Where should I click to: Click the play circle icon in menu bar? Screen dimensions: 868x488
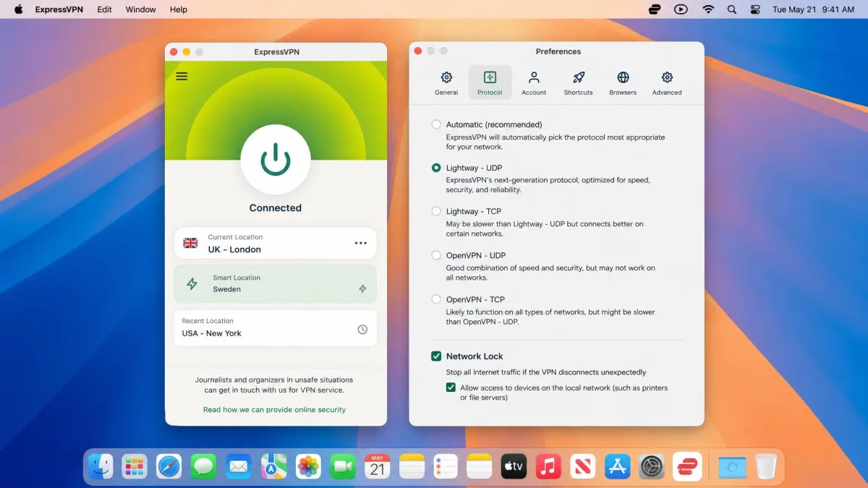tap(681, 9)
